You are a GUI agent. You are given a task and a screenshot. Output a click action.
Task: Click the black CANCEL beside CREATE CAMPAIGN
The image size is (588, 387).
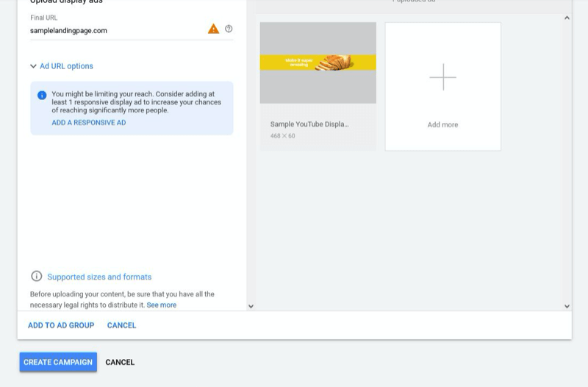click(120, 362)
